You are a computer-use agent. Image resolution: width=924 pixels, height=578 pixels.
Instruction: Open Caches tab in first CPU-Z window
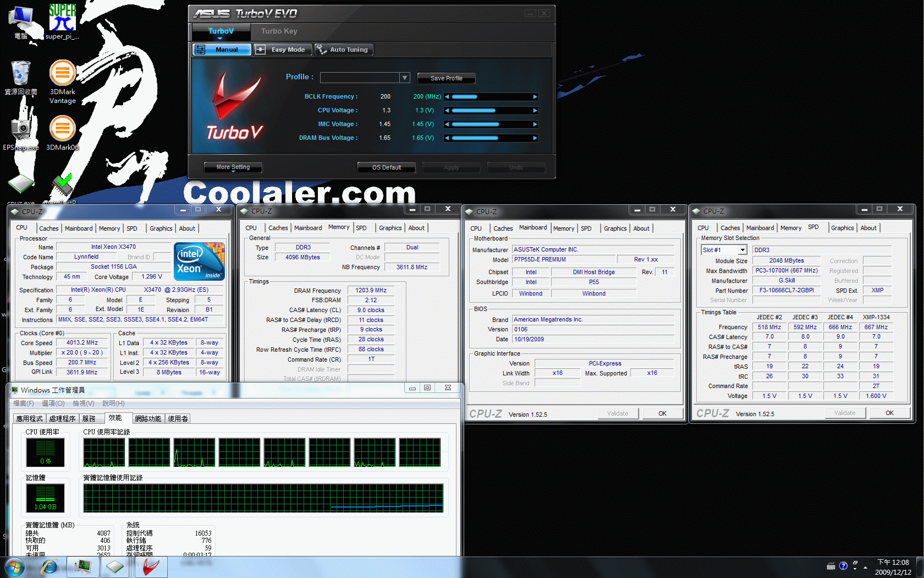pos(48,228)
